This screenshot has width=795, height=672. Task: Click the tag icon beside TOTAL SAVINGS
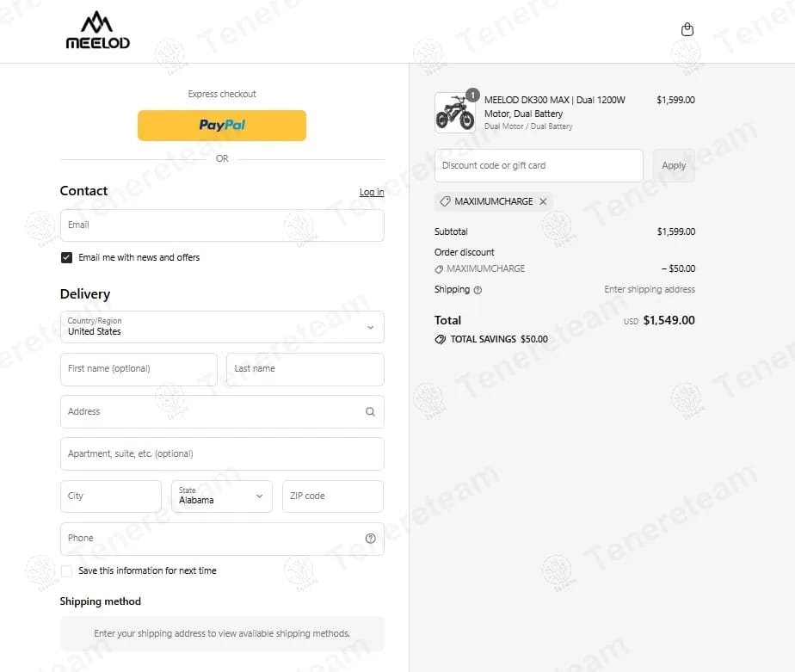point(441,339)
